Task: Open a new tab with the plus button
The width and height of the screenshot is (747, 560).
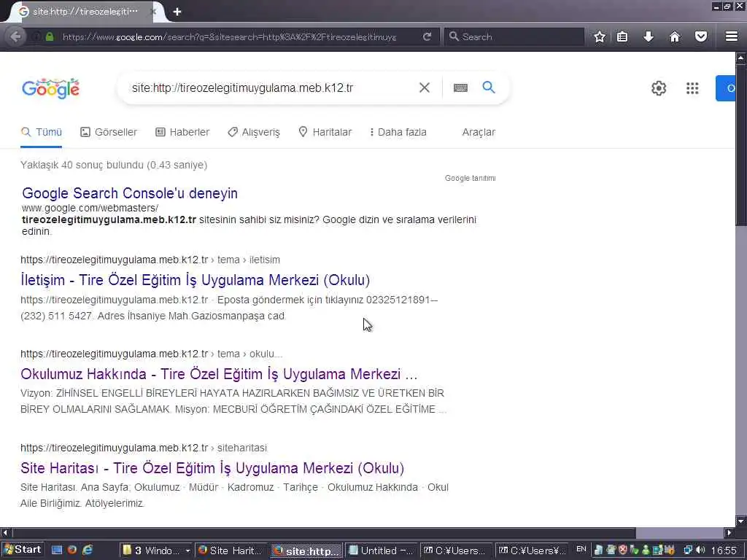Action: coord(177,12)
